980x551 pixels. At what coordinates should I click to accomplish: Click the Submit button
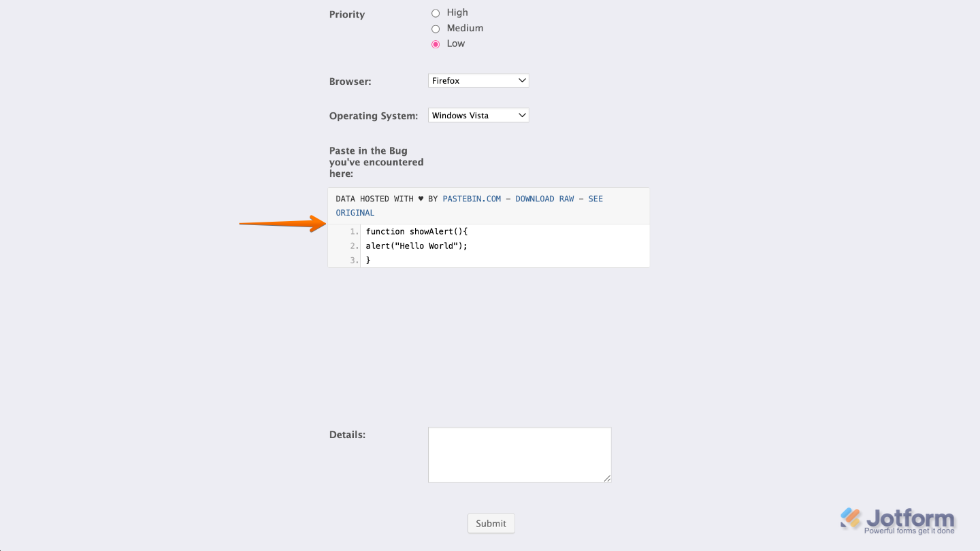tap(491, 523)
